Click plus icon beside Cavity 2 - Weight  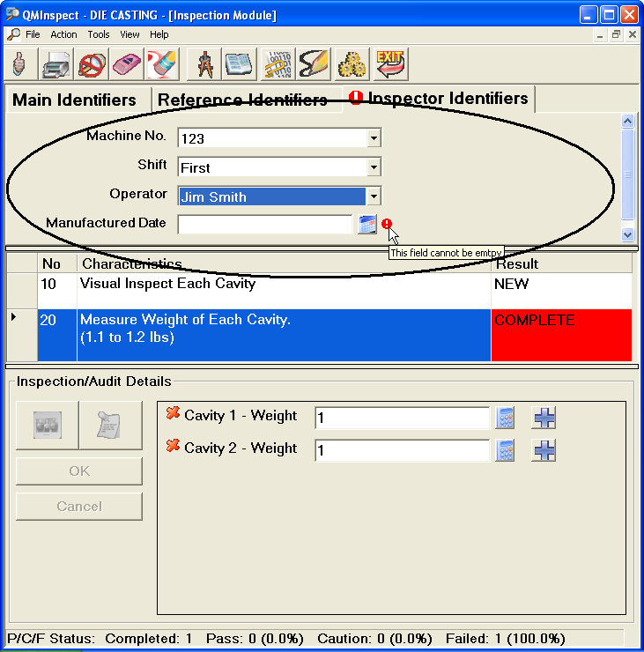click(544, 450)
